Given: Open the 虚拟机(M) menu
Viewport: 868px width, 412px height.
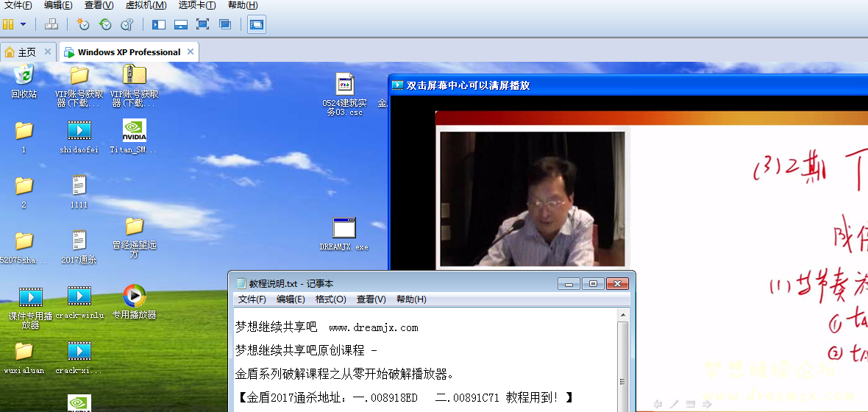Looking at the screenshot, I should pyautogui.click(x=146, y=5).
